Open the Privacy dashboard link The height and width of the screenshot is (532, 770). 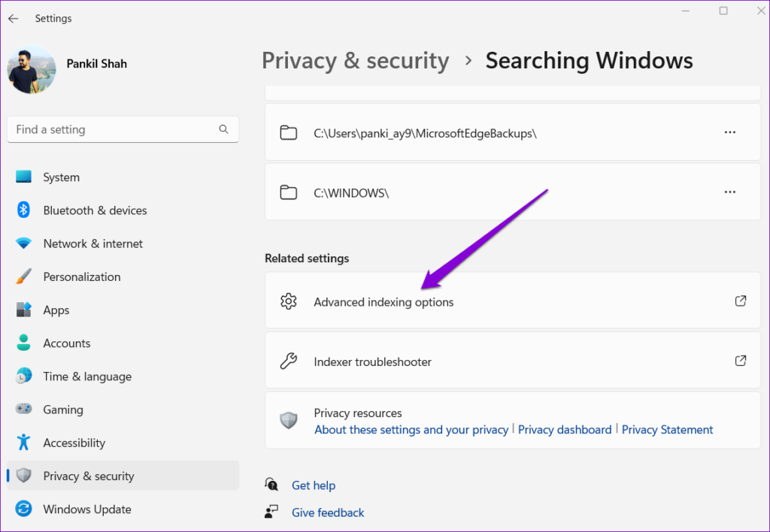565,429
